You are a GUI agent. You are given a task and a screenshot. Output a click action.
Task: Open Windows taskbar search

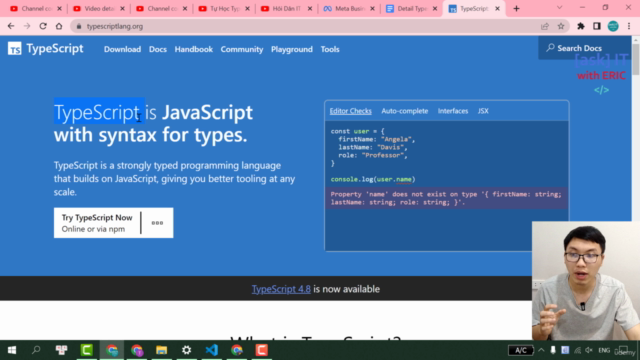pyautogui.click(x=36, y=350)
